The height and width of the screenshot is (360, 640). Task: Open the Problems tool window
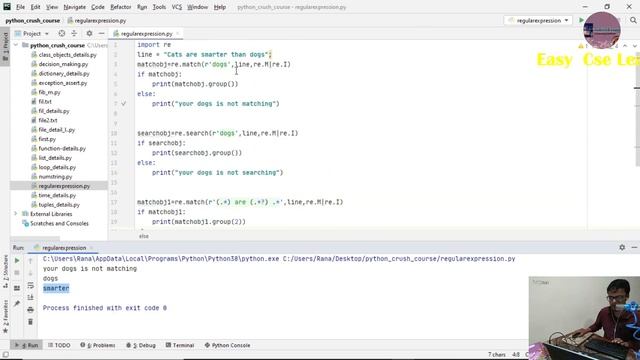tap(98, 345)
